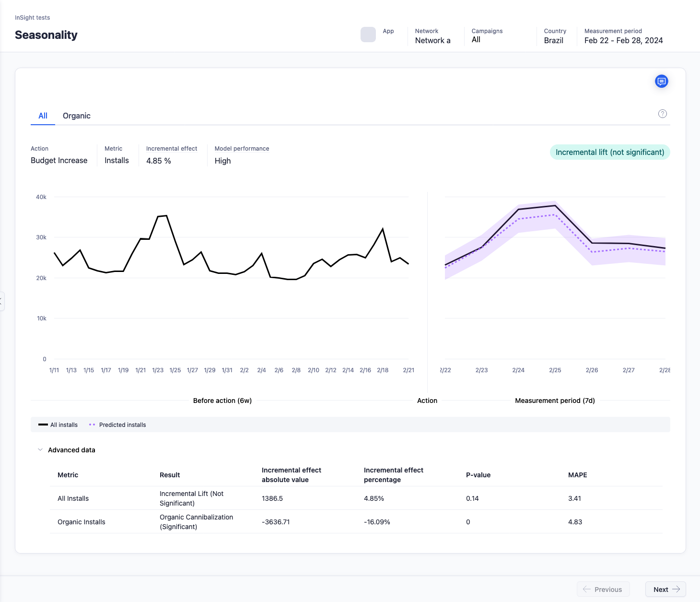
Task: Click the Next button
Action: click(x=665, y=589)
